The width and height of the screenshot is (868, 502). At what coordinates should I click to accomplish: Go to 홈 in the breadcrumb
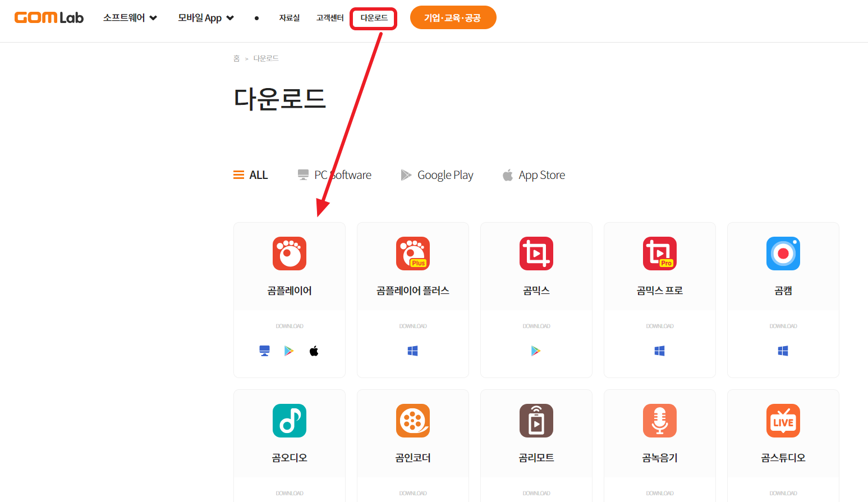pyautogui.click(x=236, y=58)
